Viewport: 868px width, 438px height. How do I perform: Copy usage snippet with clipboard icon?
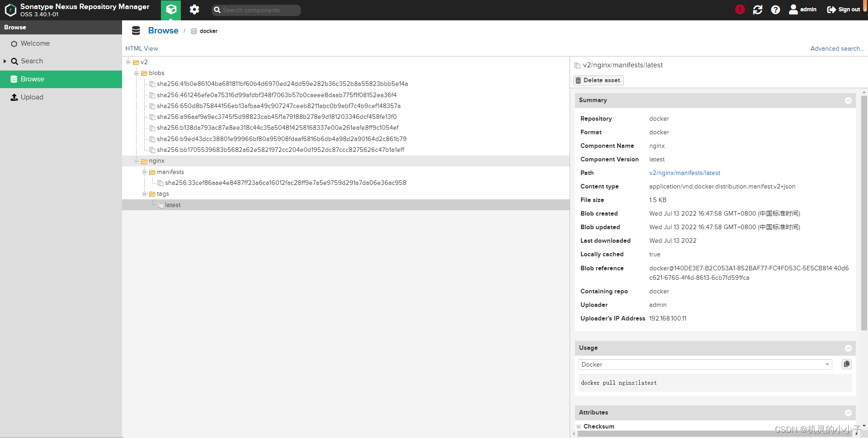coord(846,364)
